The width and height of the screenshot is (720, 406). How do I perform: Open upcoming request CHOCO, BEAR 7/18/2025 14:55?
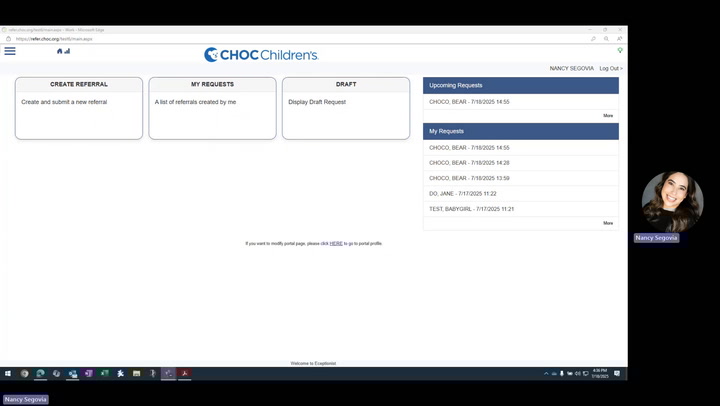coord(521,102)
